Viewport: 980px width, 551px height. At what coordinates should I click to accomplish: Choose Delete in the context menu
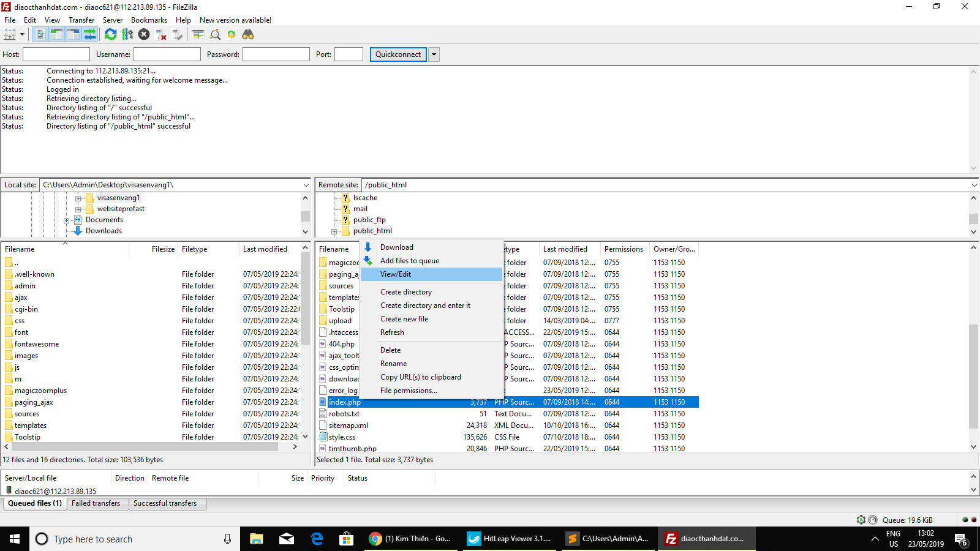(x=431, y=350)
